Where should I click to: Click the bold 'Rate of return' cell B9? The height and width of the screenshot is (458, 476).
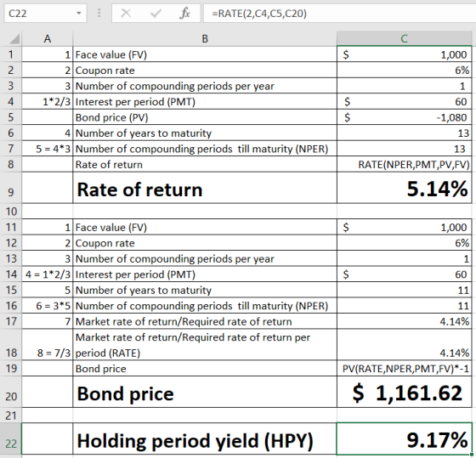(x=205, y=188)
